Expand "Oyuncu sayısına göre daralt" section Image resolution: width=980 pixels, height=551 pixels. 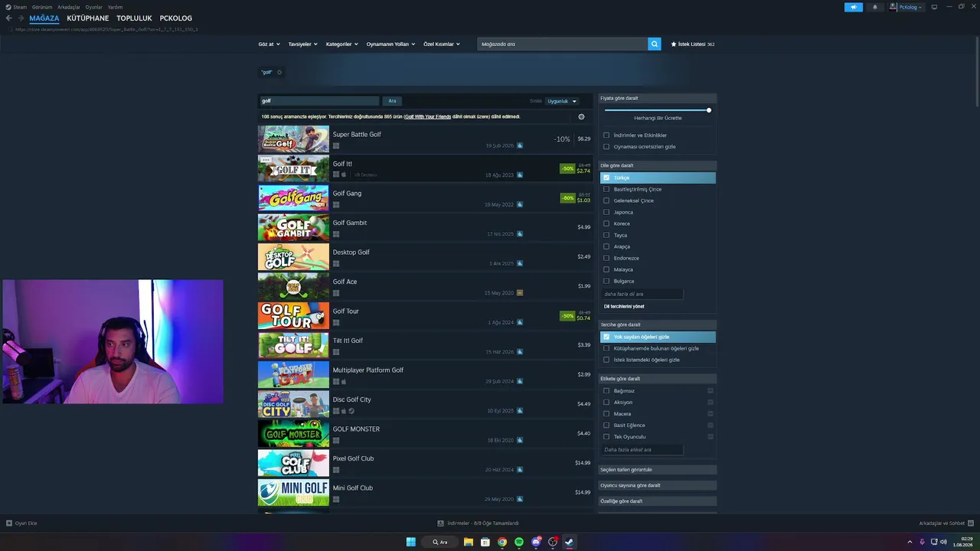[x=658, y=485]
